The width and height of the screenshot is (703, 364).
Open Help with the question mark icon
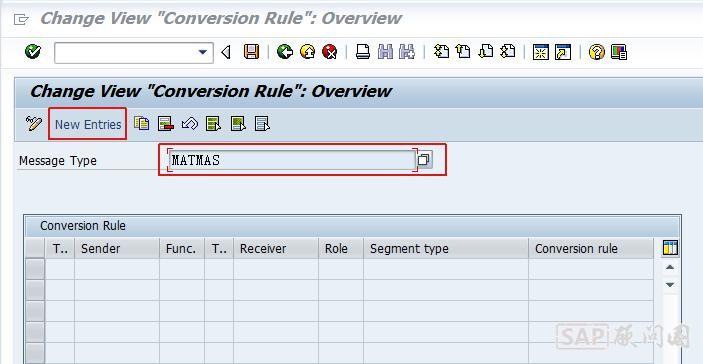(x=596, y=52)
